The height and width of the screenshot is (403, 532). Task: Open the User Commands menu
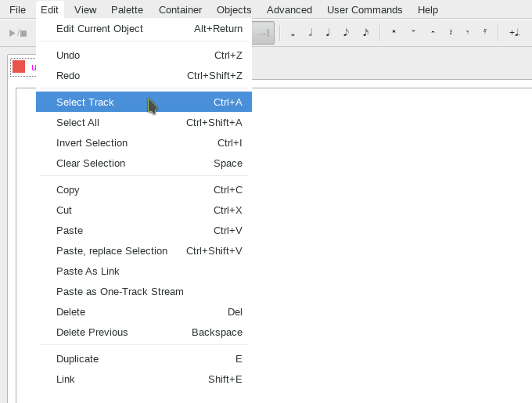tap(365, 10)
